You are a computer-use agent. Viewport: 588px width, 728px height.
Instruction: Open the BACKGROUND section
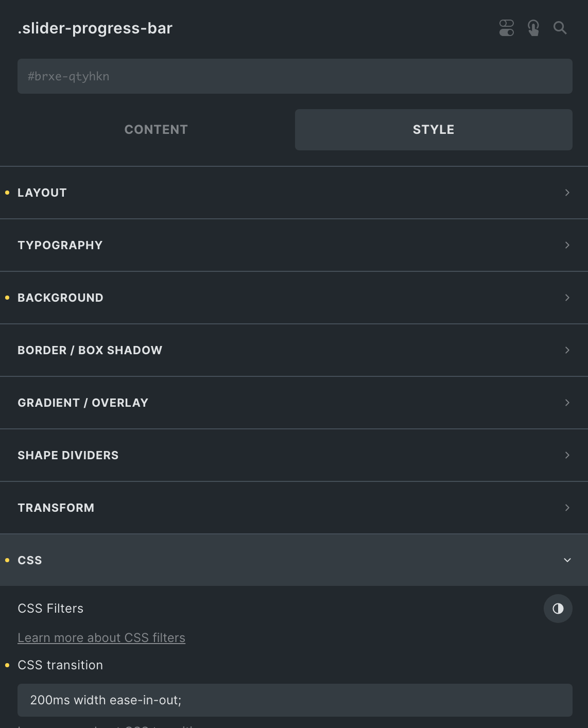click(60, 298)
